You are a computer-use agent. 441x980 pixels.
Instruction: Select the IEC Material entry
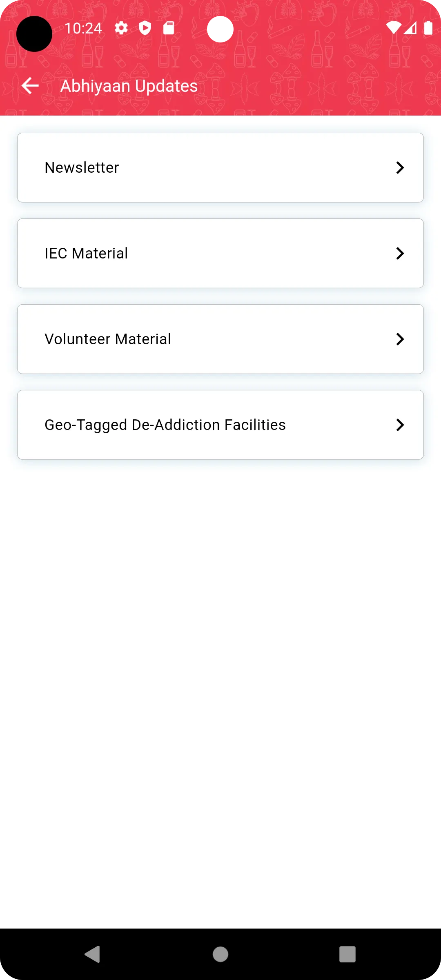point(220,253)
